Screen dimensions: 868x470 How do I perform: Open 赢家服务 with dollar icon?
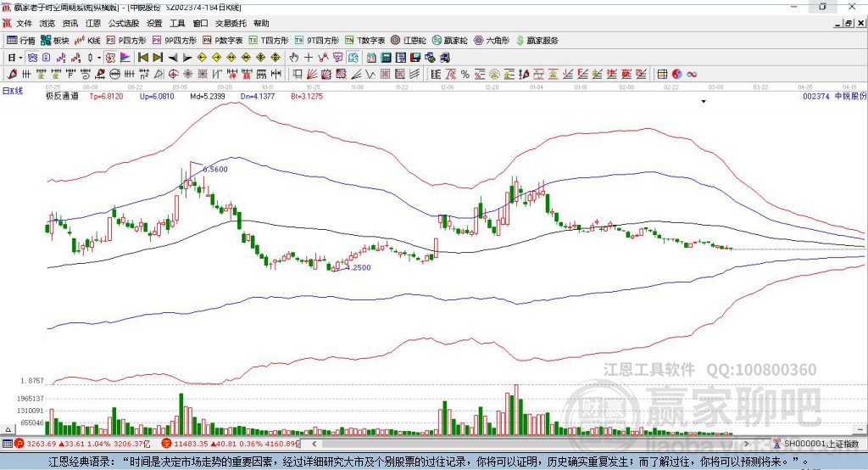[537, 41]
